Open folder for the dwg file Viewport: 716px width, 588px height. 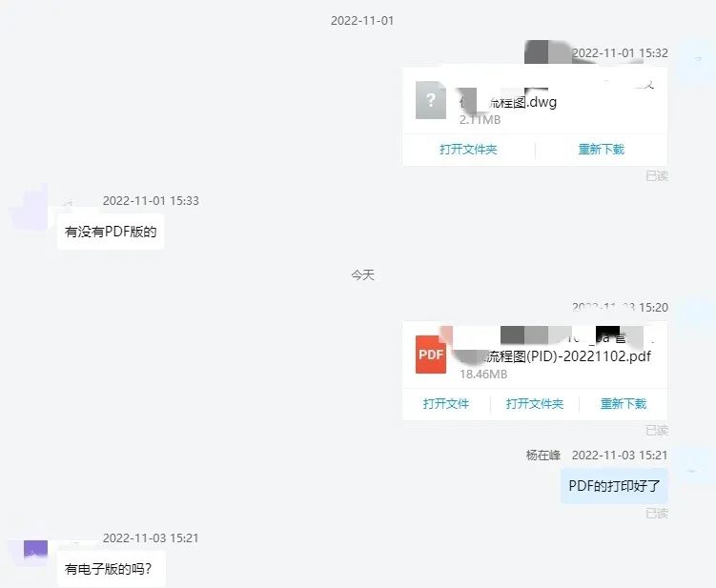coord(468,150)
